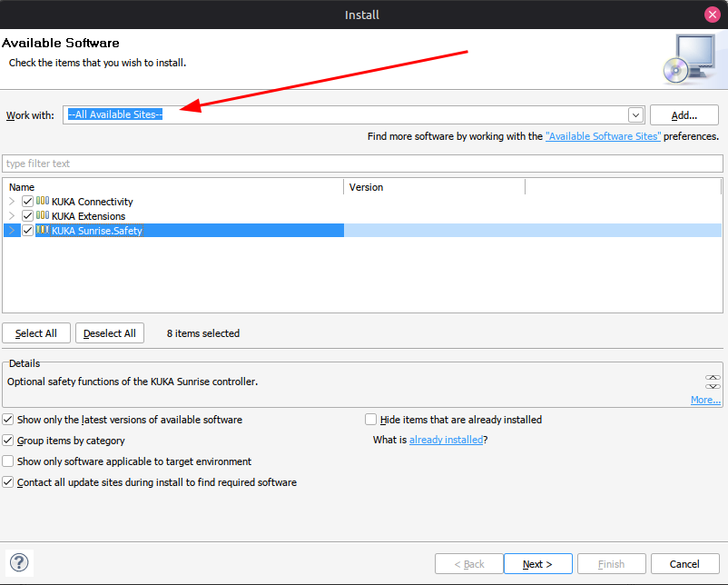Uncheck the KUKA Connectivity checkbox
This screenshot has width=728, height=585.
27,201
